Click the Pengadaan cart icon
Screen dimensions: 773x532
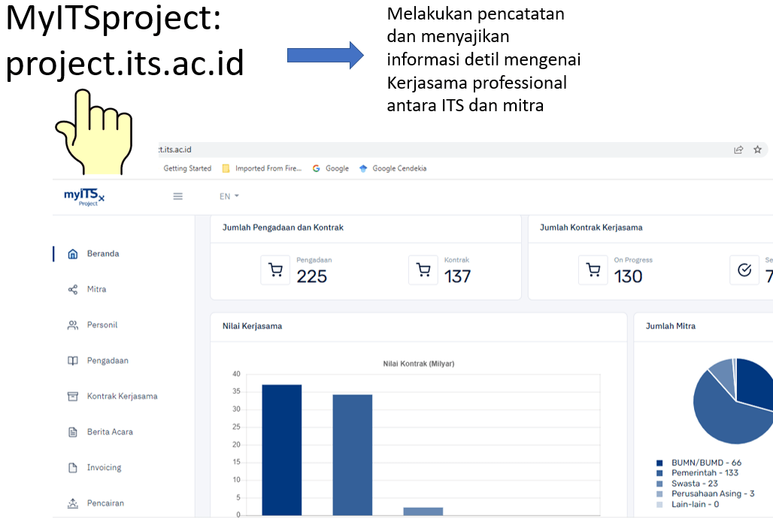point(275,270)
